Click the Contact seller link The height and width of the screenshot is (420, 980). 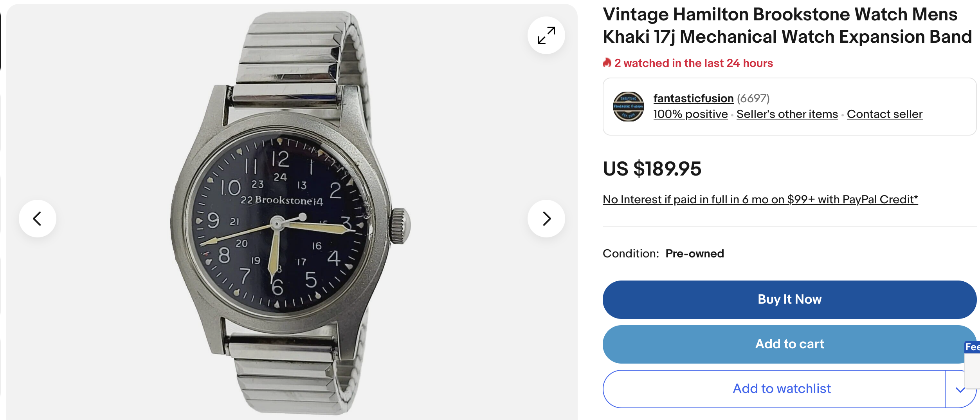[885, 114]
